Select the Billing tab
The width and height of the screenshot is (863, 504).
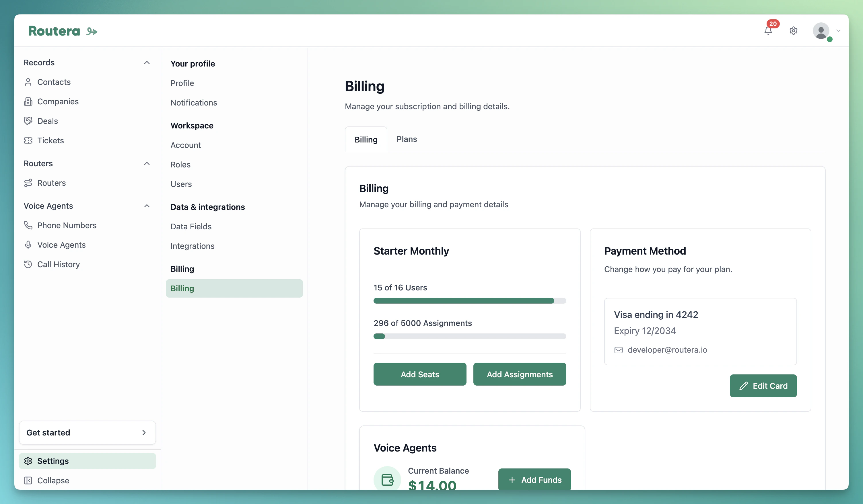[x=366, y=140]
